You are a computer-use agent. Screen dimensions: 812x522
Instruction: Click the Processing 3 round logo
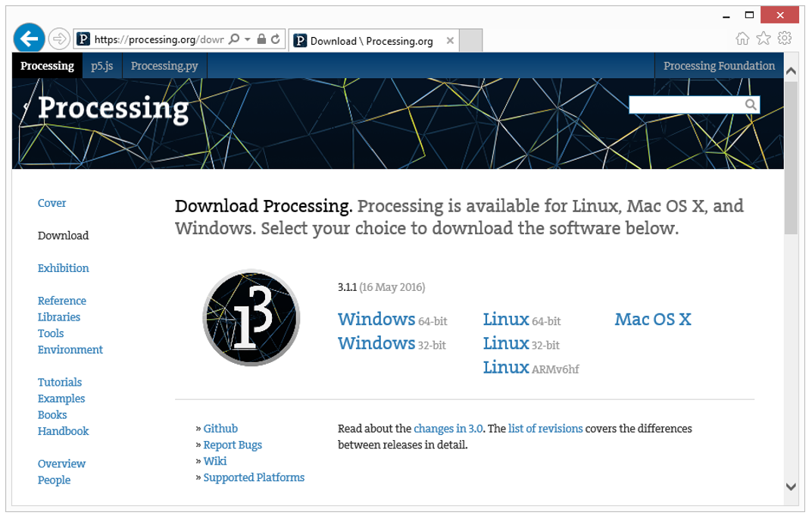(251, 317)
